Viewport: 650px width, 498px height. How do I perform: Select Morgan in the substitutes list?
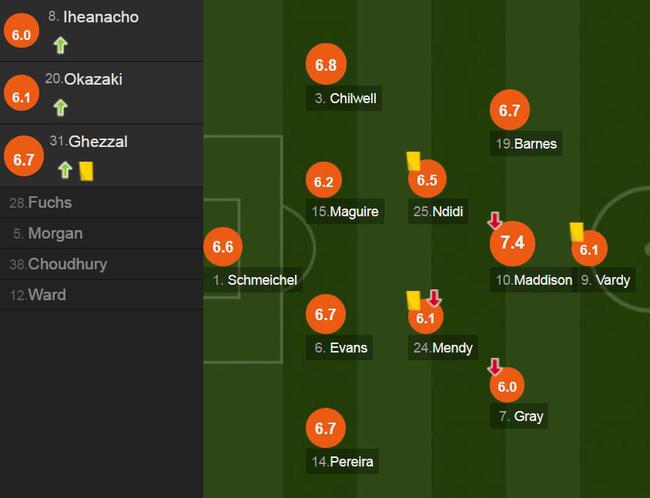point(102,233)
